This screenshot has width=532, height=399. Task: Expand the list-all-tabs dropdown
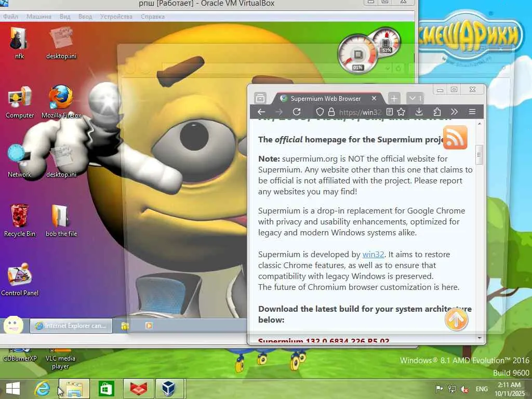click(415, 98)
